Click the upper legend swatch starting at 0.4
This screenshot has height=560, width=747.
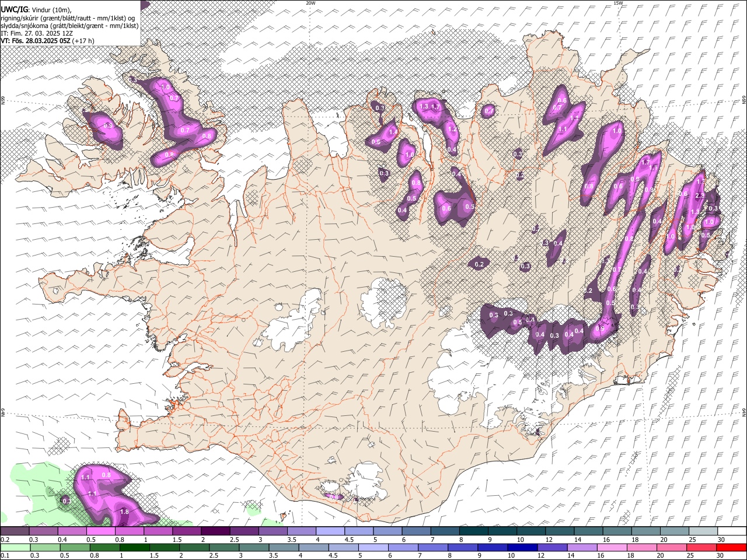(x=72, y=531)
